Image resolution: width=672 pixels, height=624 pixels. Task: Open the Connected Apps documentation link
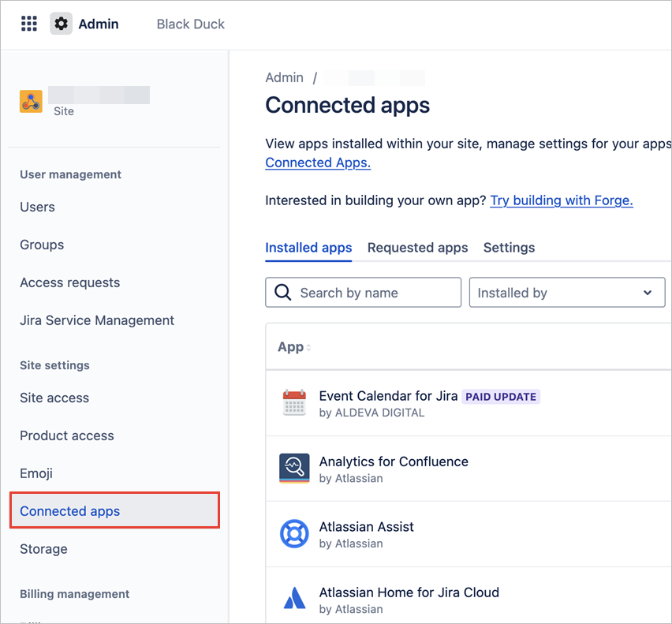click(318, 163)
